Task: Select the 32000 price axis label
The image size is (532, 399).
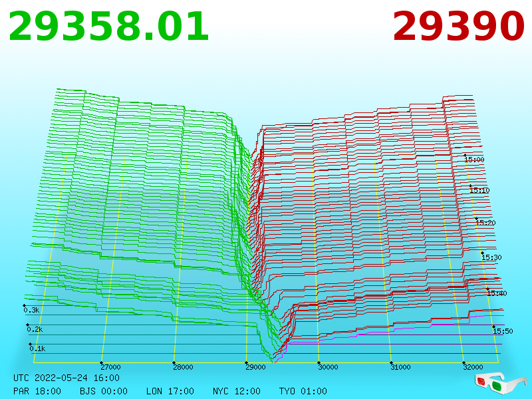Action: (x=473, y=367)
